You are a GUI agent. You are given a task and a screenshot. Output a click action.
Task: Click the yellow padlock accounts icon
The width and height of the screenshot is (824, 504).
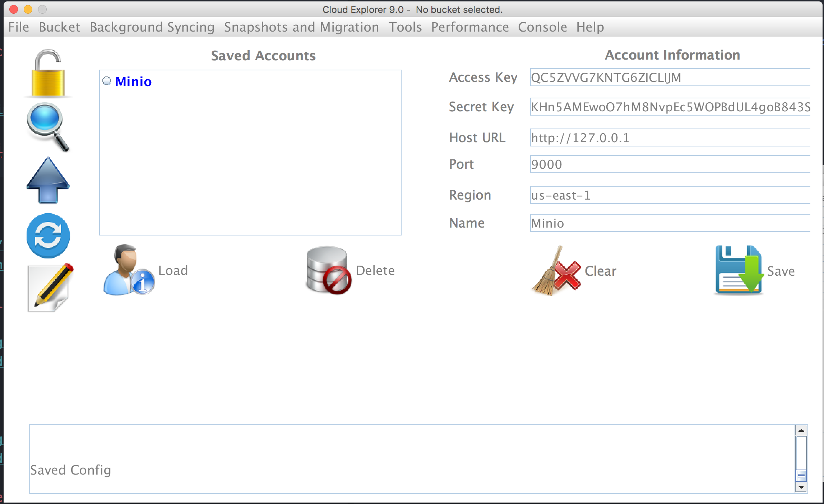click(x=48, y=73)
